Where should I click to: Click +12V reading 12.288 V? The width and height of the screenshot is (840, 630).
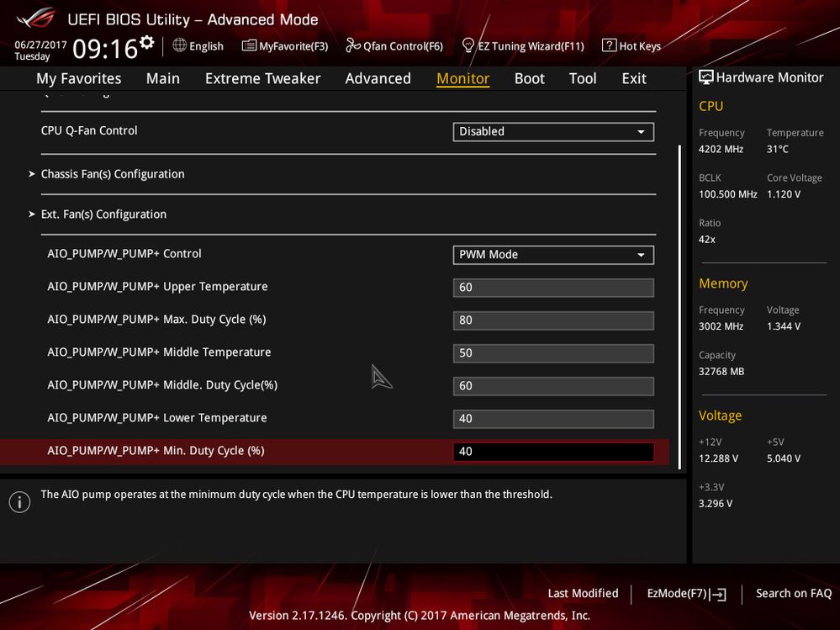pos(718,458)
